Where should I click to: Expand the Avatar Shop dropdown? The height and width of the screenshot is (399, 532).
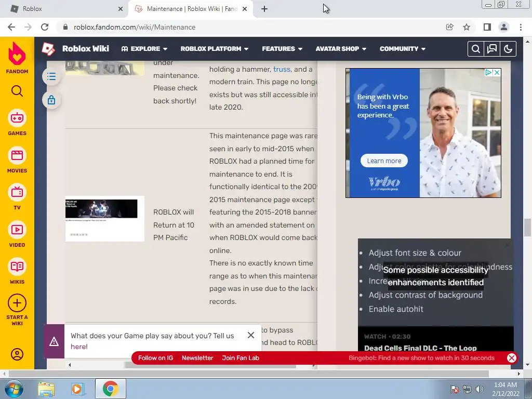341,49
